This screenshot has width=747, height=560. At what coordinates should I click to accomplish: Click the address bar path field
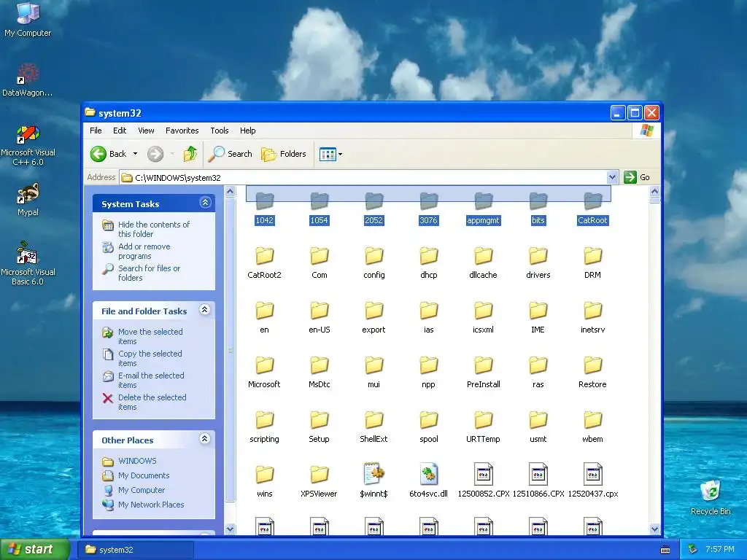(365, 178)
